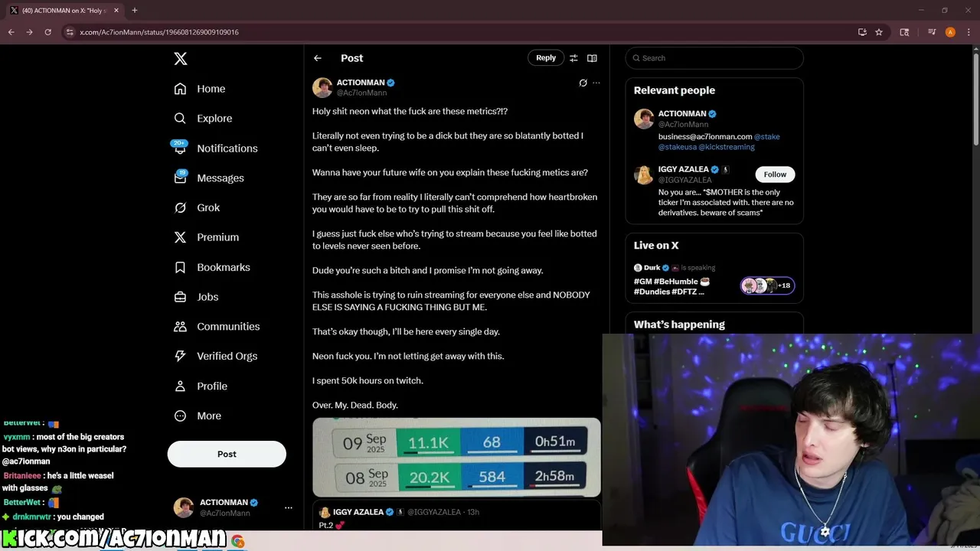Click the address bar URL
The image size is (980, 551).
pyautogui.click(x=159, y=32)
